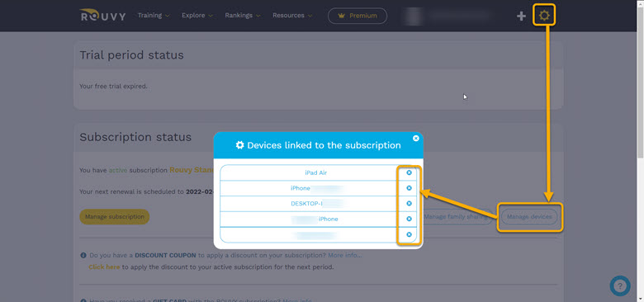644x302 pixels.
Task: Remove the iPad Air device
Action: (x=409, y=172)
